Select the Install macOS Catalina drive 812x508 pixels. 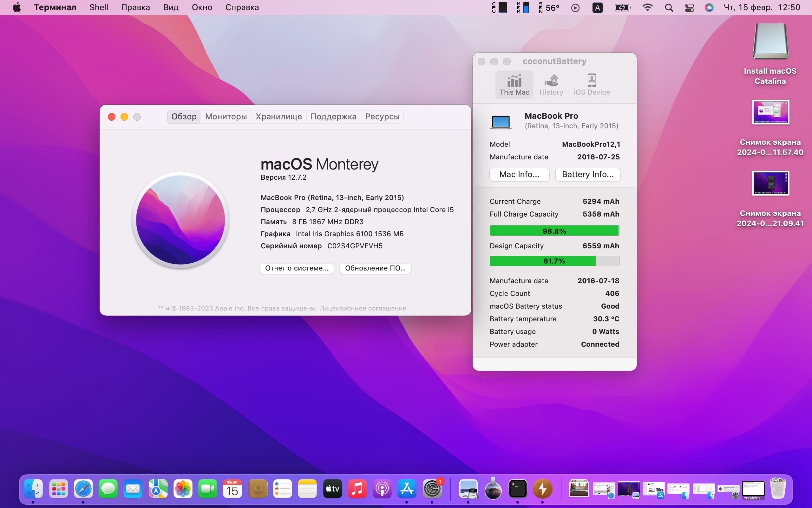pyautogui.click(x=770, y=54)
